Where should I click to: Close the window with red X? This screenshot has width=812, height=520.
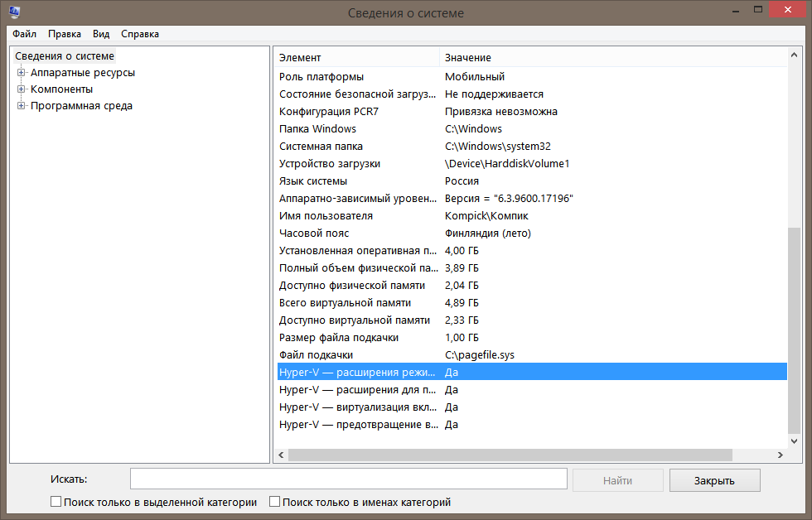788,10
